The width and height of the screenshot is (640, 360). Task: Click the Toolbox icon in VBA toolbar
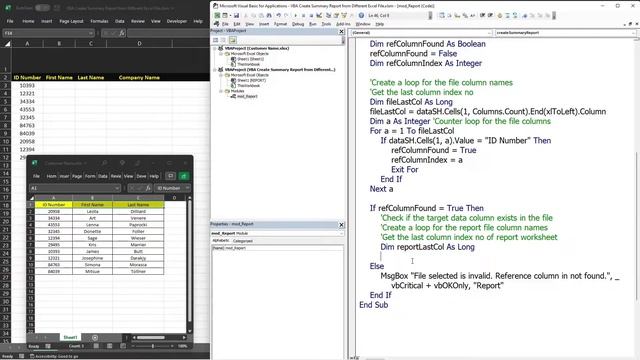point(351,16)
